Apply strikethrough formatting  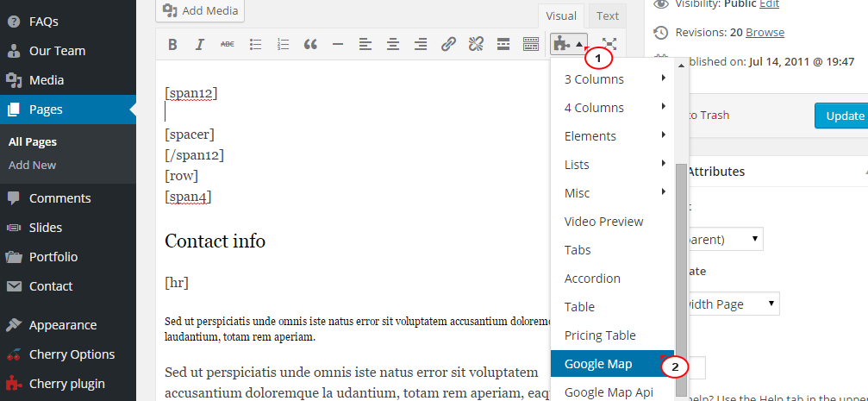pyautogui.click(x=228, y=44)
